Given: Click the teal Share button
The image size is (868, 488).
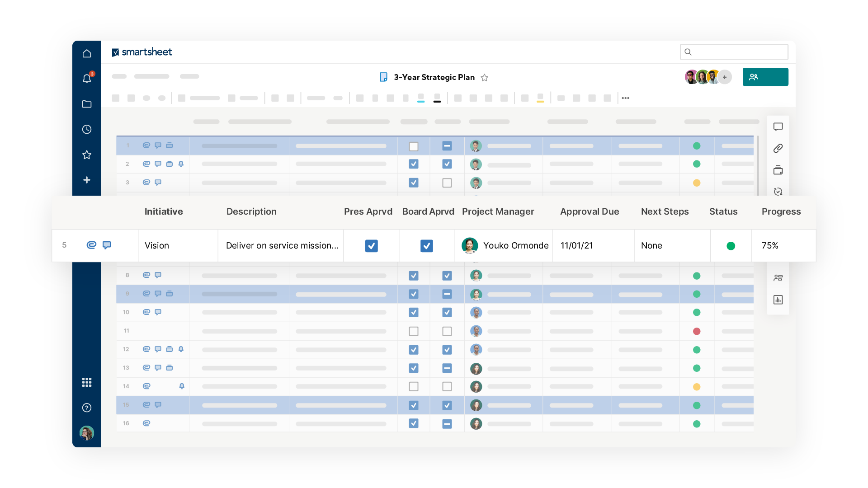Looking at the screenshot, I should click(x=765, y=77).
